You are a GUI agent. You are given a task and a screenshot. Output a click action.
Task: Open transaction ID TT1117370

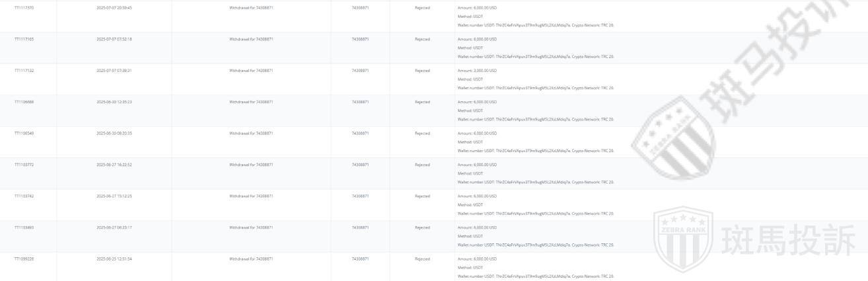24,8
